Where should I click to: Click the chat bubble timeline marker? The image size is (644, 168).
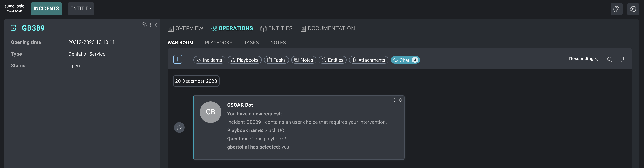click(x=179, y=128)
